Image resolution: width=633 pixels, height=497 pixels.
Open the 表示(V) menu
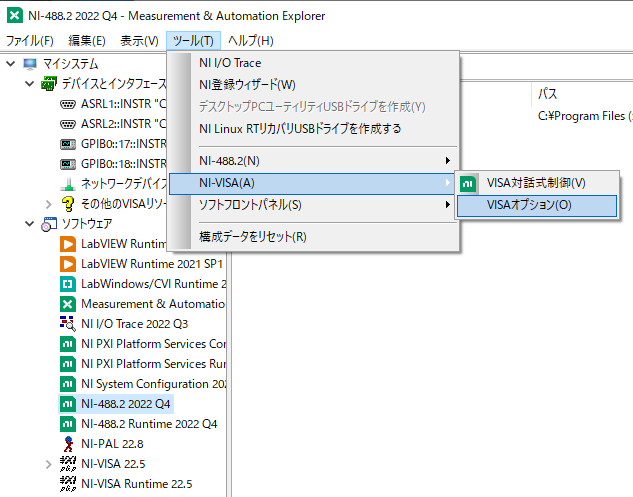click(139, 41)
